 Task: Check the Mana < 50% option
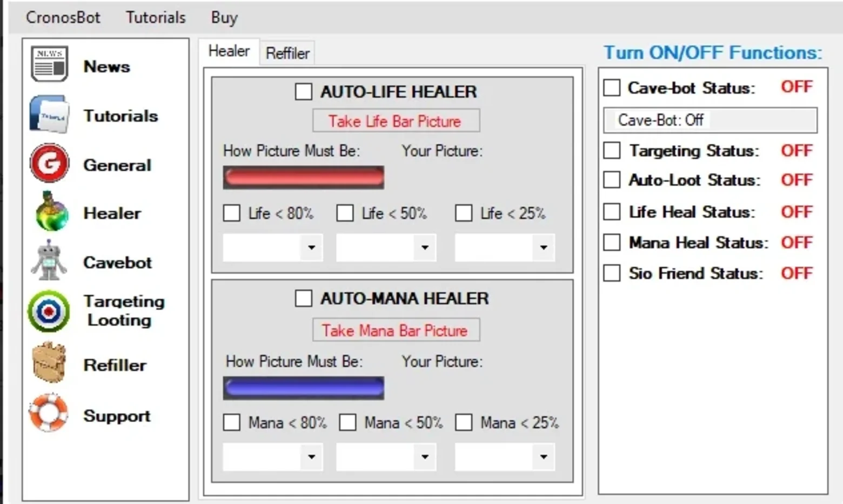[x=347, y=422]
